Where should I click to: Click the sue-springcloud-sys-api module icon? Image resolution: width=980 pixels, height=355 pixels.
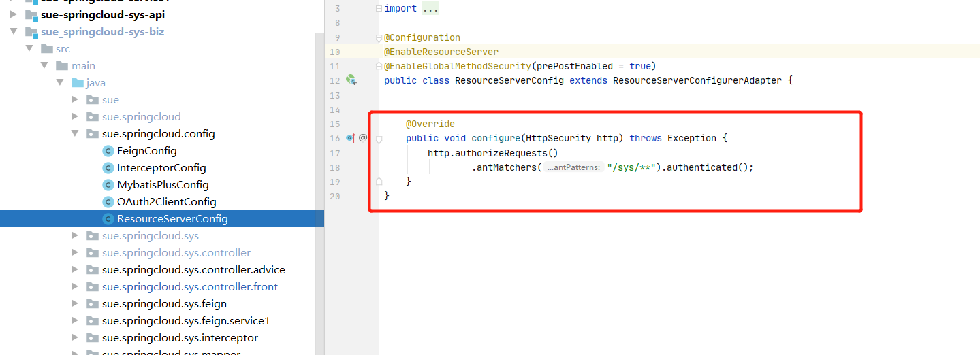(x=31, y=15)
